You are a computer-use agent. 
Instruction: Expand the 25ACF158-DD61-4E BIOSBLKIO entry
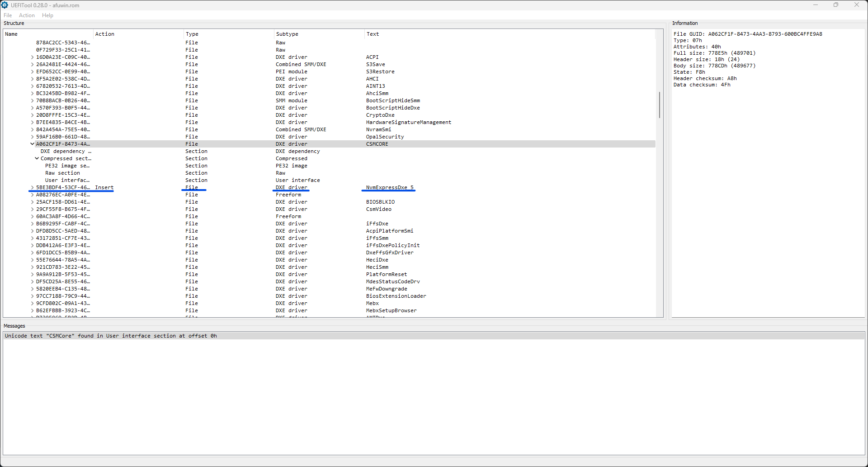pyautogui.click(x=32, y=202)
